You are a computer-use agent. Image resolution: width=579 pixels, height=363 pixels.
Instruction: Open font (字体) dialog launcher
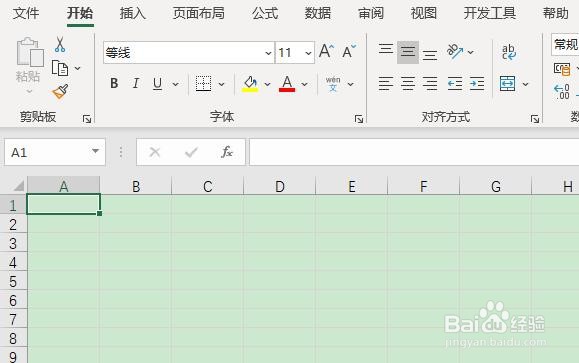pos(359,119)
